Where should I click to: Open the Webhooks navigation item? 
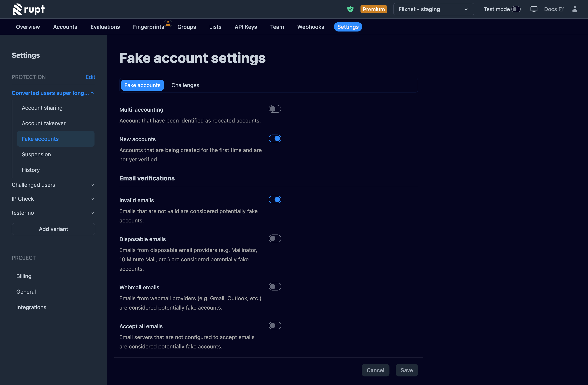[x=310, y=27]
